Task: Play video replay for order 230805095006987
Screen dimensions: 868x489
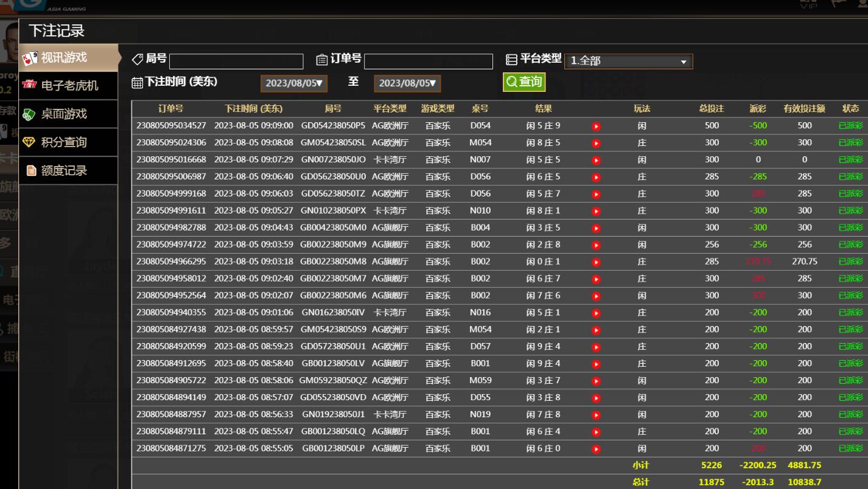Action: [x=597, y=178]
